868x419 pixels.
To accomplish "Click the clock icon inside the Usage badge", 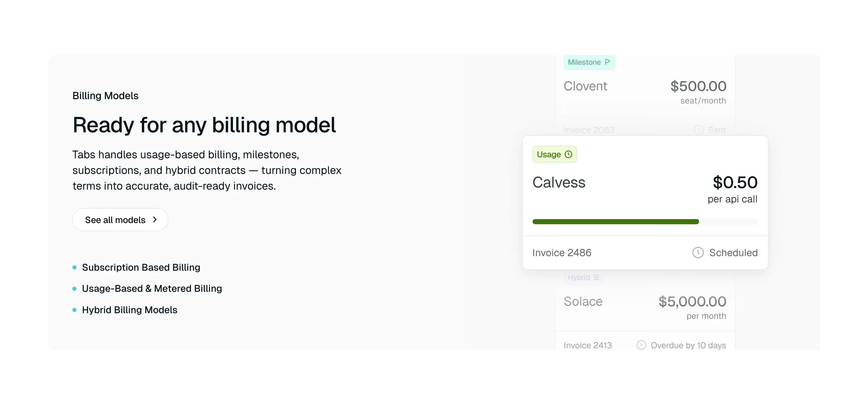I will (x=569, y=154).
